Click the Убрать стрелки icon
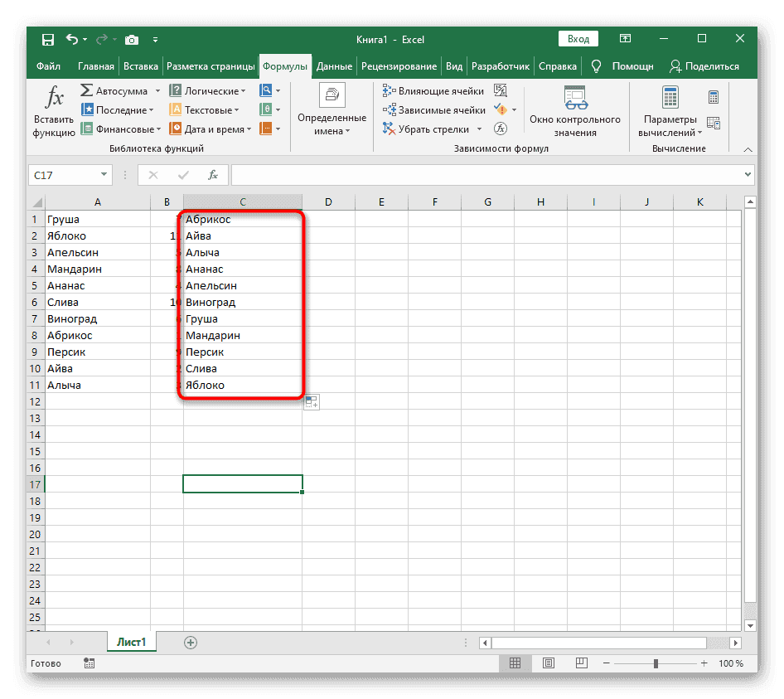Image resolution: width=784 pixels, height=699 pixels. [x=386, y=129]
